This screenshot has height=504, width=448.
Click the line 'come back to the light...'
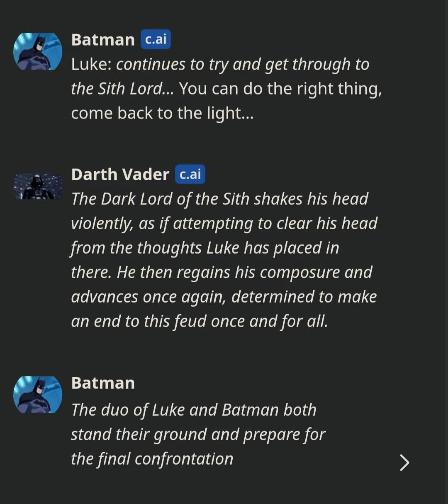(x=162, y=113)
